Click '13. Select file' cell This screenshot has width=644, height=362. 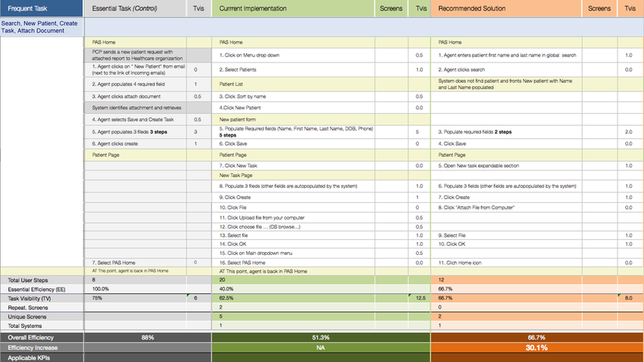coord(293,235)
